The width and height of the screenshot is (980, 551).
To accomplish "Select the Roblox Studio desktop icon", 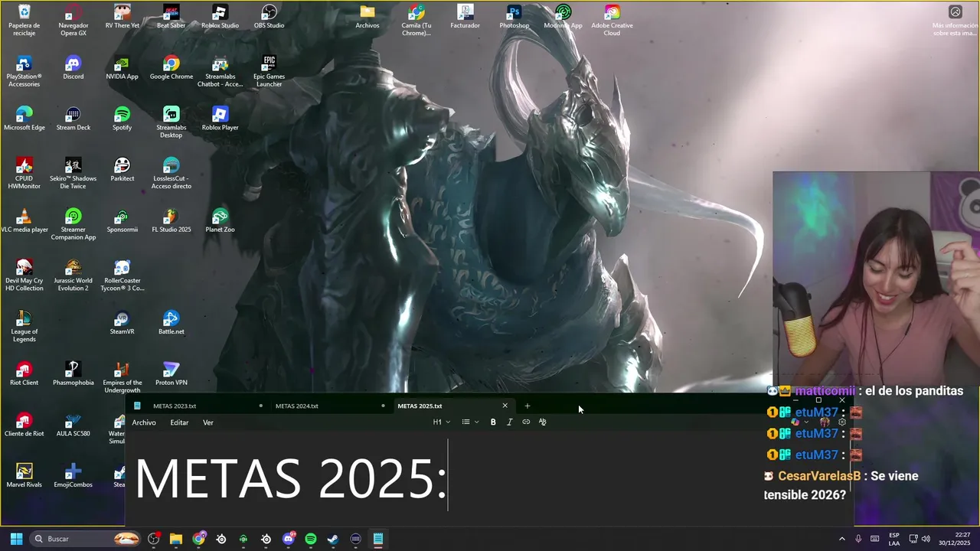I will (x=220, y=16).
